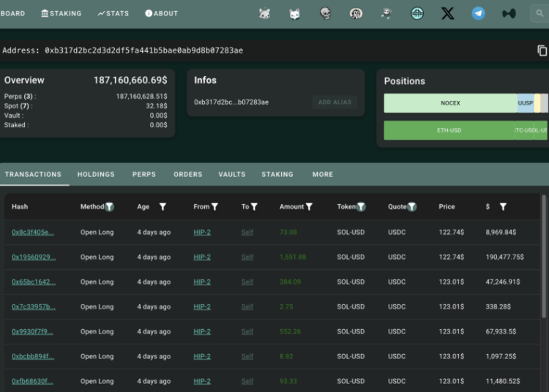Image resolution: width=549 pixels, height=392 pixels.
Task: Click the skull icon in top bar
Action: point(326,13)
